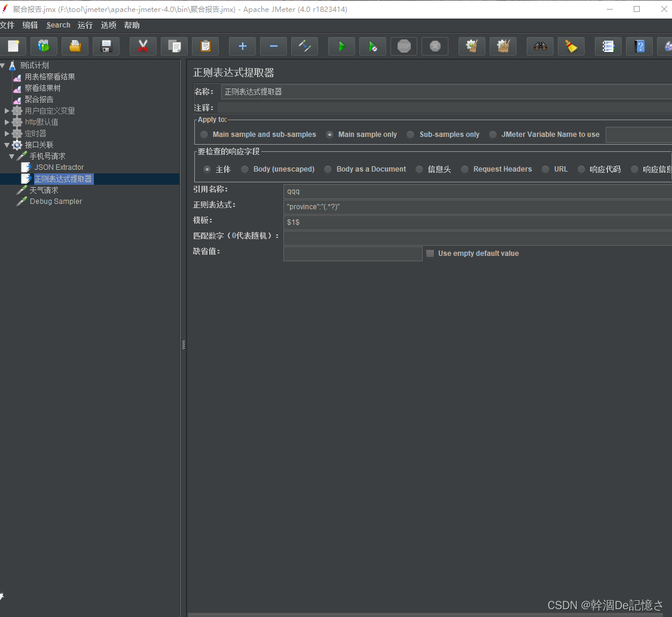Image resolution: width=672 pixels, height=617 pixels.
Task: Collapse the 手机号请求 node
Action: point(11,156)
